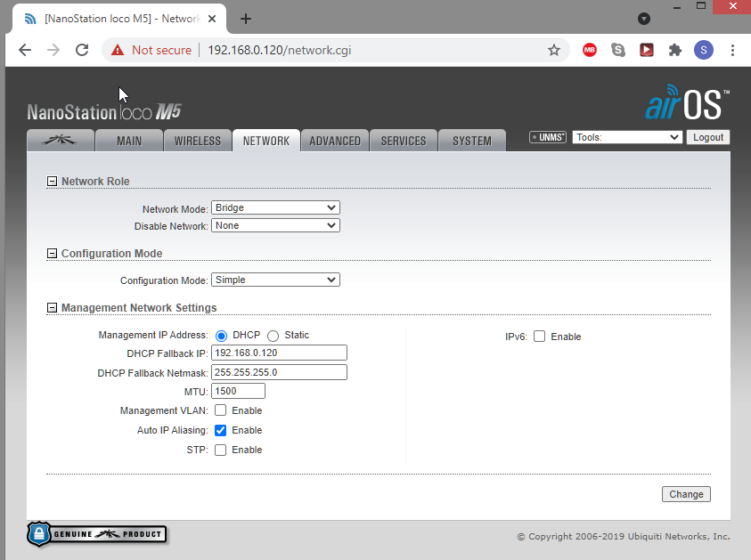Open the Extensions puzzle menu
This screenshot has height=560, width=751.
(x=675, y=50)
